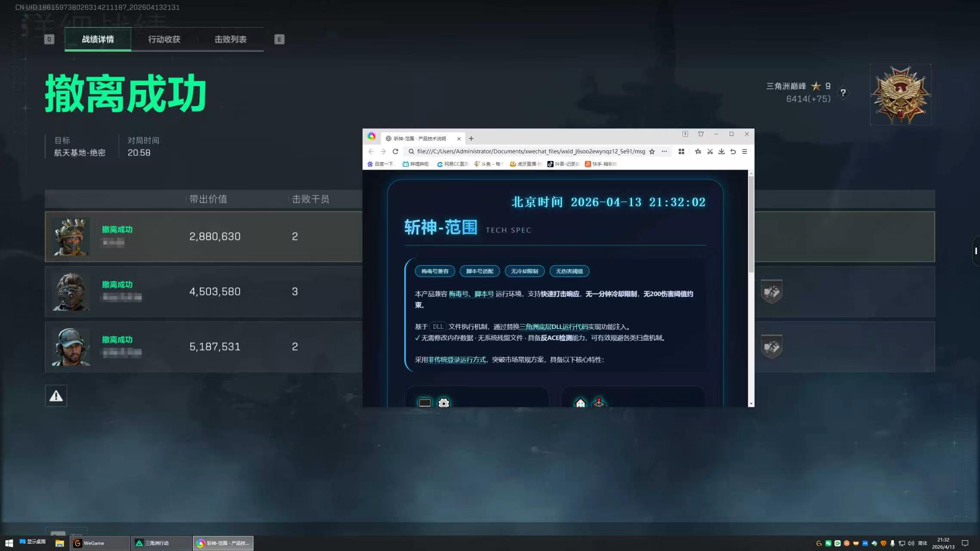The width and height of the screenshot is (980, 551).
Task: Click the browser skin shirt icon
Action: point(701,134)
